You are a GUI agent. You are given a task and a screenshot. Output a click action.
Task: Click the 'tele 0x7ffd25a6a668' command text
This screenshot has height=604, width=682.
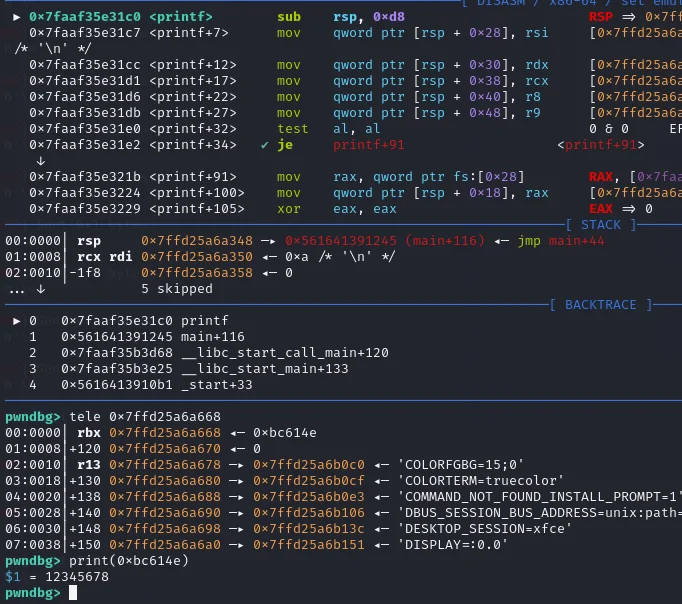pyautogui.click(x=143, y=417)
